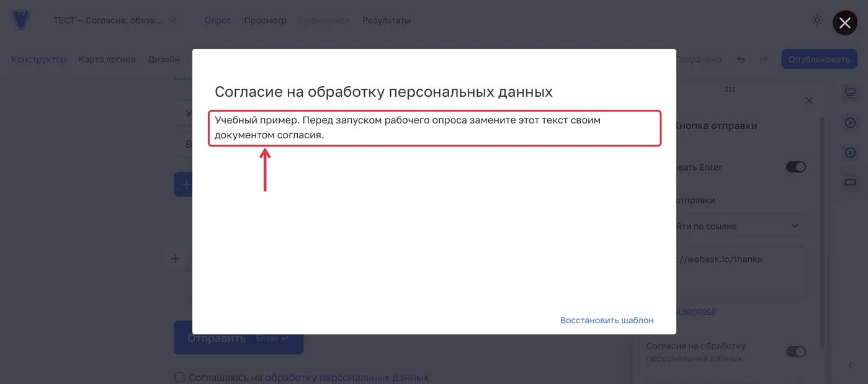Screen dimensions: 868x384
Task: Select the desktop preview icon in right sidebar
Action: point(850,93)
